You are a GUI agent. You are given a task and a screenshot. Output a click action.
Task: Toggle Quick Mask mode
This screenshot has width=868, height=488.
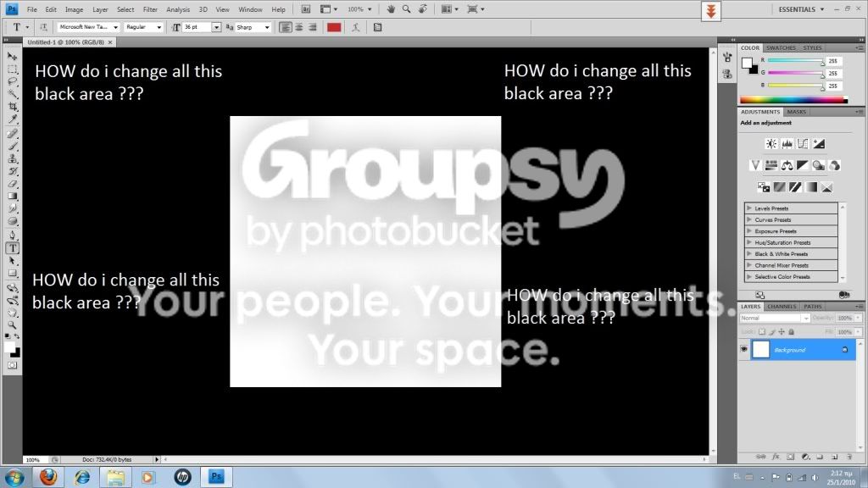coord(12,366)
